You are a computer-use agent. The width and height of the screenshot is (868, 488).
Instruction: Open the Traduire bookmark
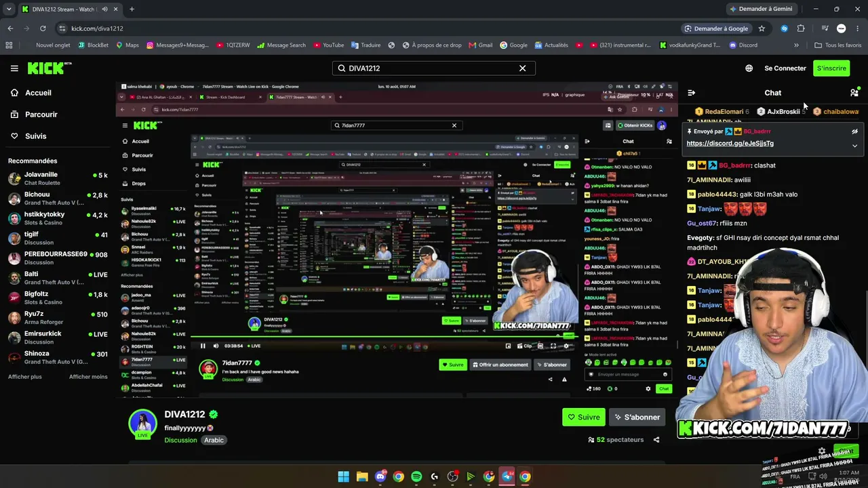tap(366, 45)
